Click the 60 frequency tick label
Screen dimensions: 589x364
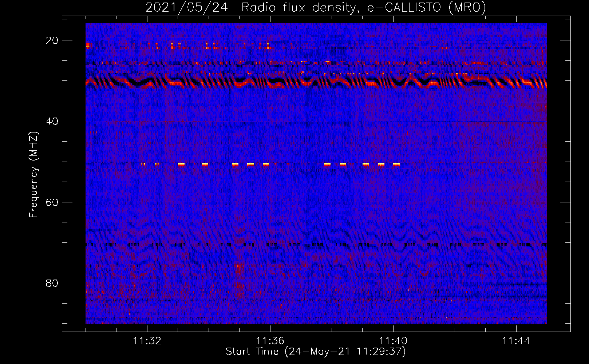point(52,202)
